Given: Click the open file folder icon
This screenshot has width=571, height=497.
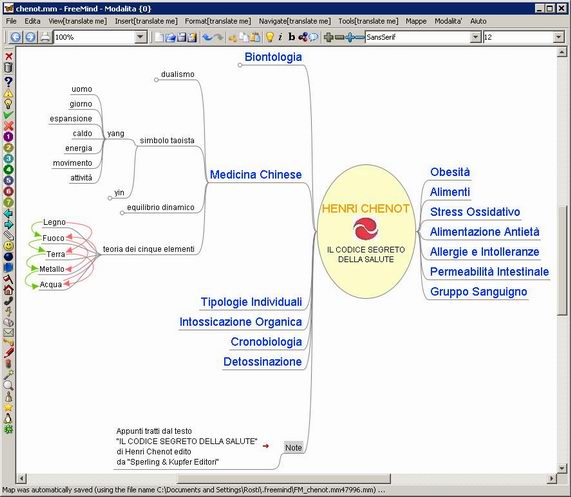Looking at the screenshot, I should (170, 37).
